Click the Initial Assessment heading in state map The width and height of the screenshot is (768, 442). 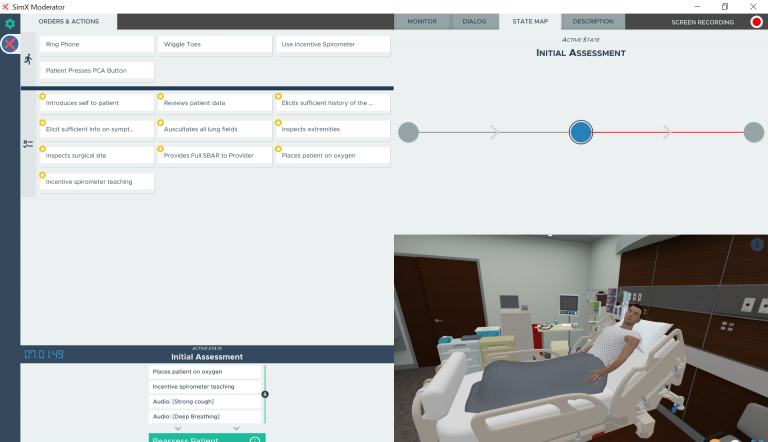click(x=580, y=52)
